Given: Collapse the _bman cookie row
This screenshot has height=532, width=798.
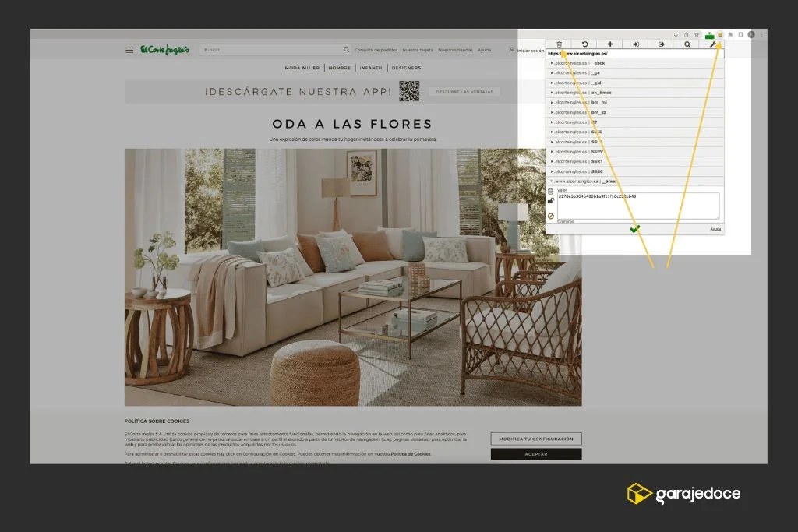Looking at the screenshot, I should click(635, 181).
